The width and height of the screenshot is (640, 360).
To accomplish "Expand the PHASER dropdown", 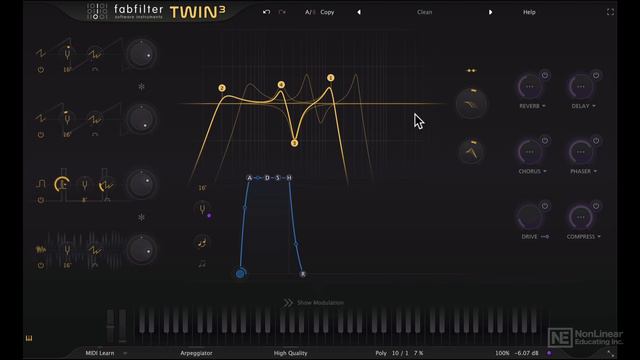I will 583,171.
